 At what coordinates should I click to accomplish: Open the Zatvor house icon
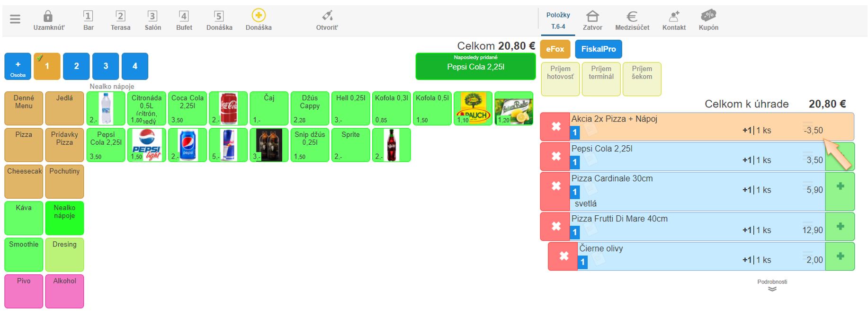click(592, 17)
